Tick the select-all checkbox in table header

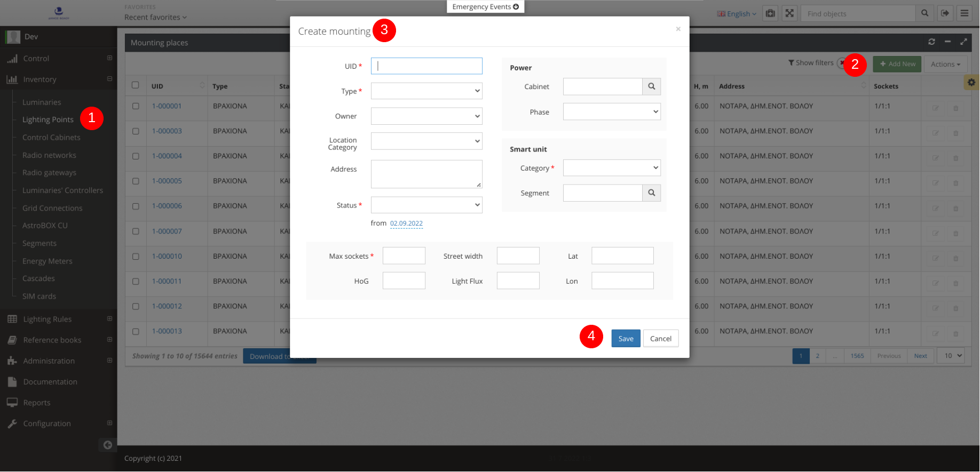point(136,85)
